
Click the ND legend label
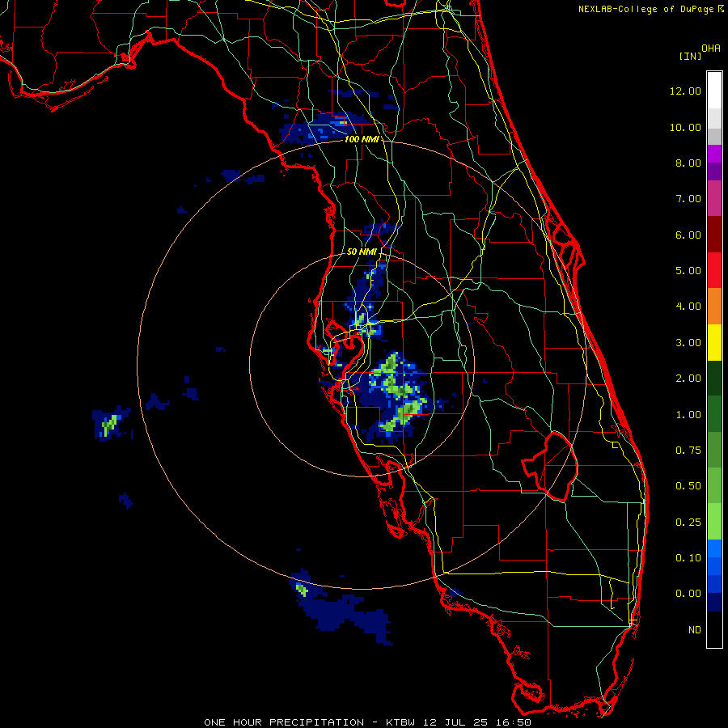coord(695,630)
